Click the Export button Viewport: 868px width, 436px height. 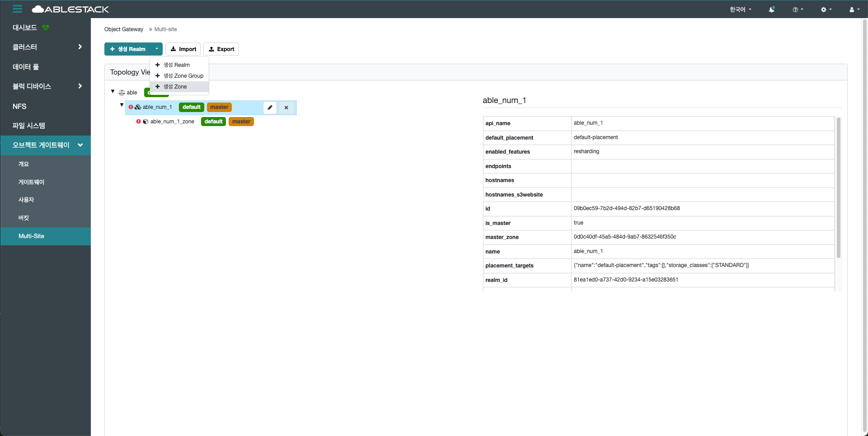(x=221, y=49)
